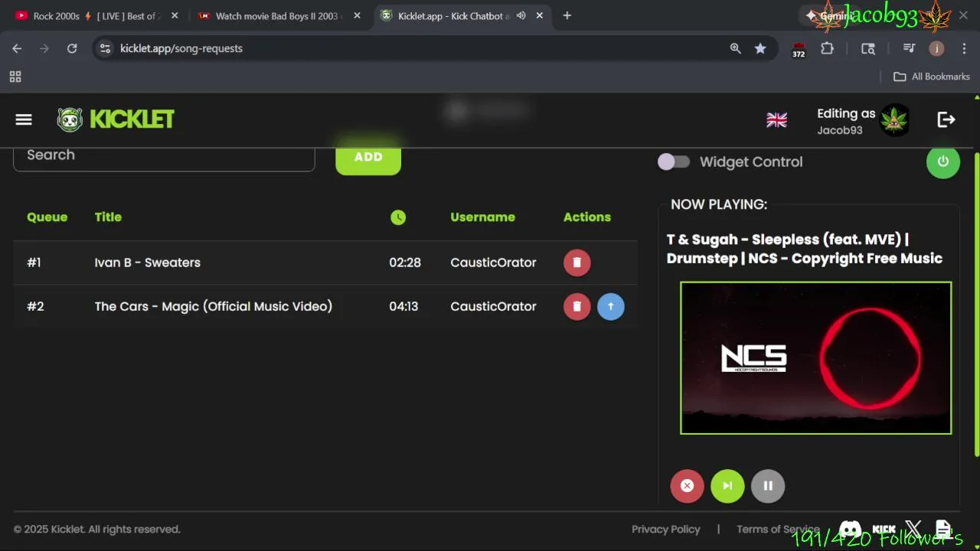Select The Cars - Magic title
980x551 pixels.
pyautogui.click(x=214, y=306)
